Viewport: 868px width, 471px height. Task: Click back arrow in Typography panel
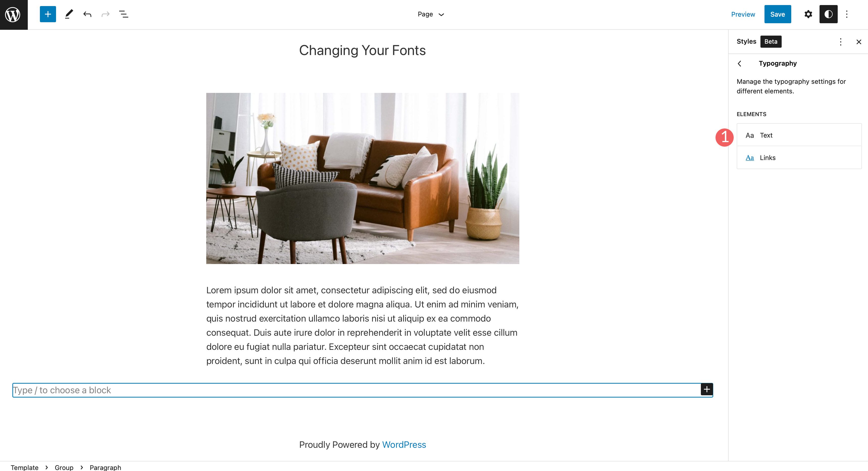740,63
